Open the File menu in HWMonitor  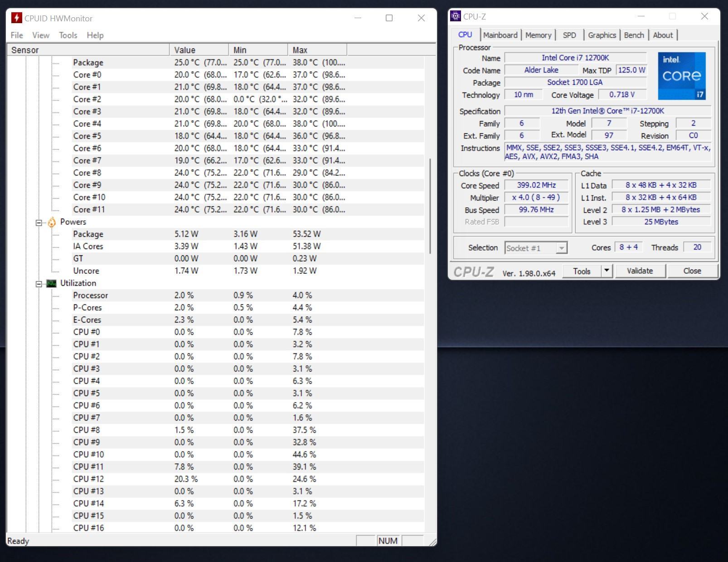point(17,35)
